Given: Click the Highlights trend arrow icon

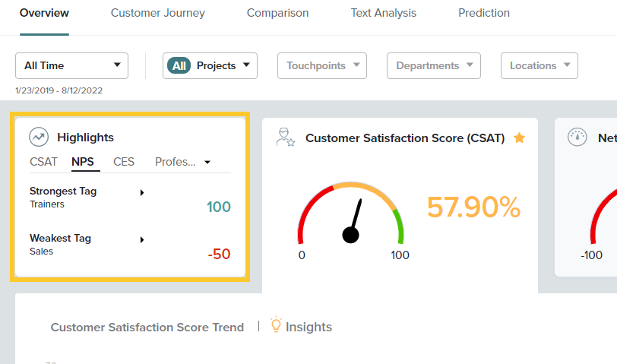Looking at the screenshot, I should tap(39, 137).
